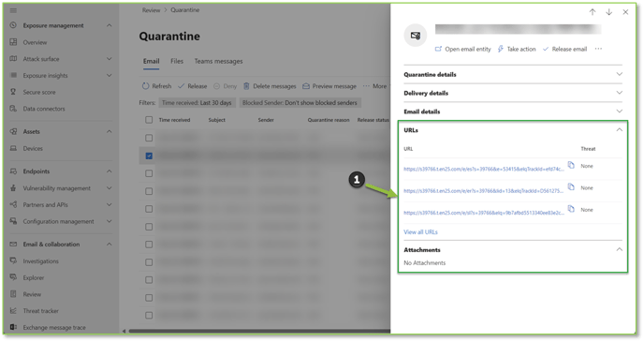Copy the first URL with copy icon
Viewport: 644px width, 342px height.
[571, 165]
